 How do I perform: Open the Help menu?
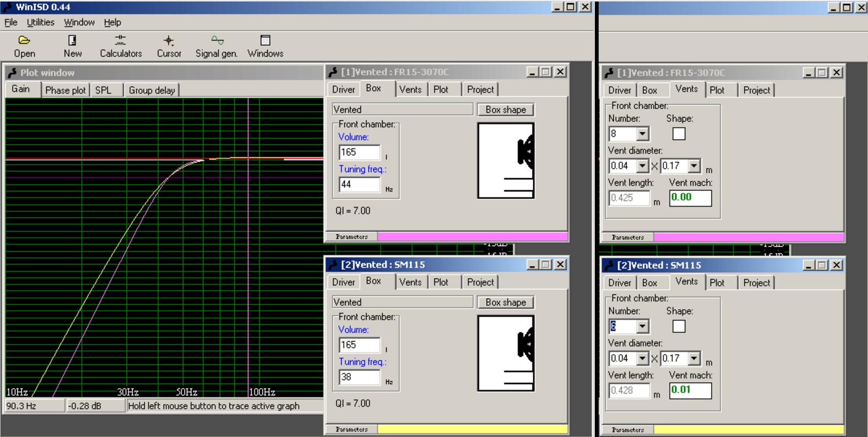coord(112,22)
